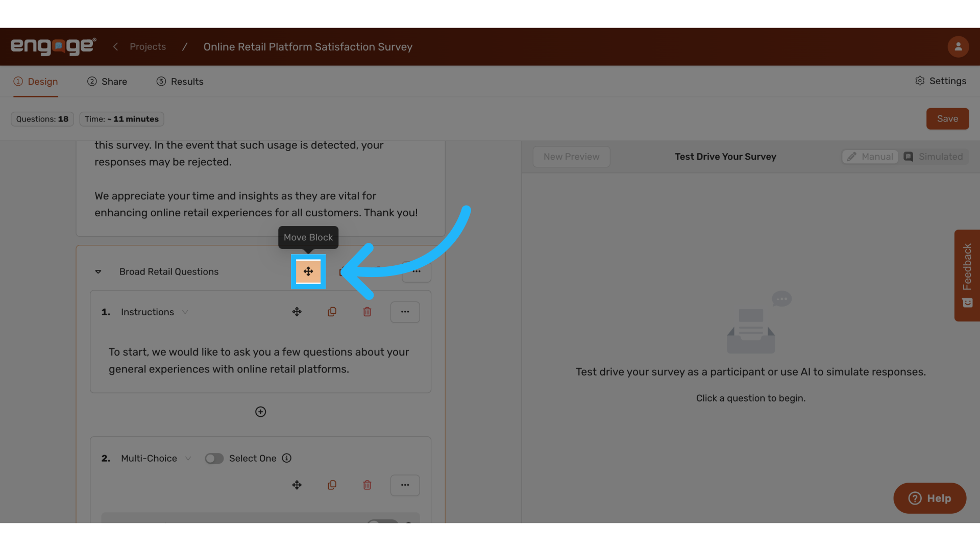This screenshot has height=551, width=980.
Task: Click the Engage logo
Action: pos(53,46)
